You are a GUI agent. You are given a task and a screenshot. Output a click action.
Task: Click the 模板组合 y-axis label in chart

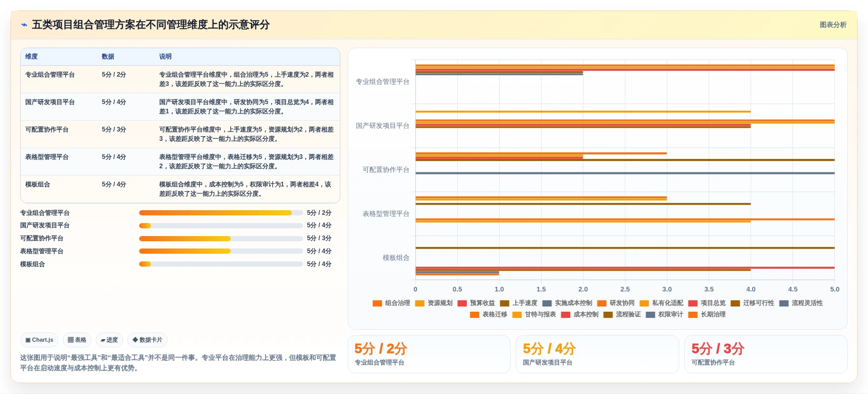point(396,258)
